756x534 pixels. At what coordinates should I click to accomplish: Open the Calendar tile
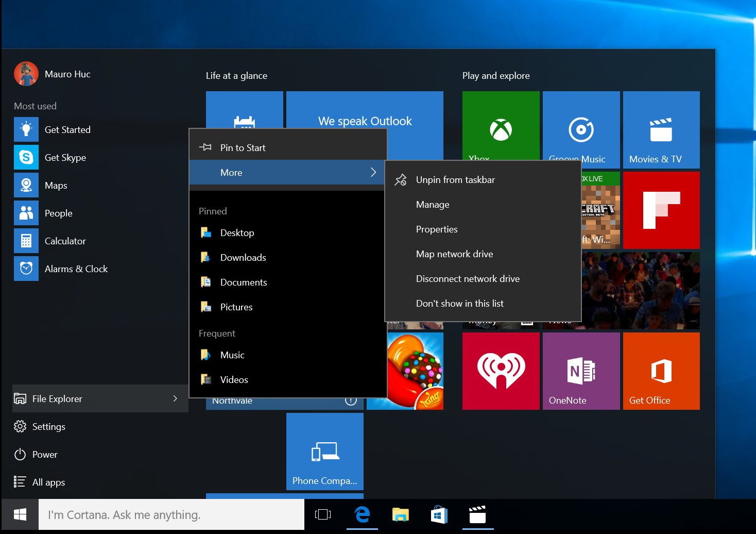[x=244, y=110]
